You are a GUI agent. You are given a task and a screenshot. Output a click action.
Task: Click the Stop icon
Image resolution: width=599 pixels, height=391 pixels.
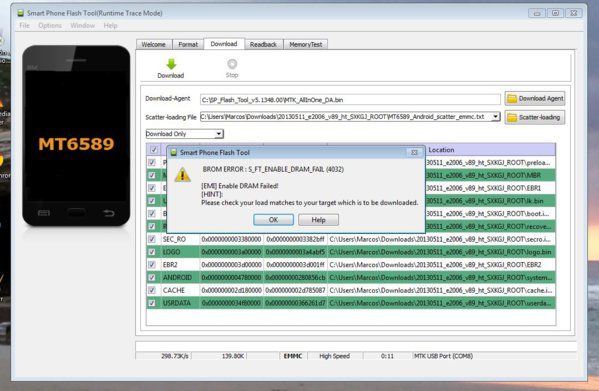(232, 63)
